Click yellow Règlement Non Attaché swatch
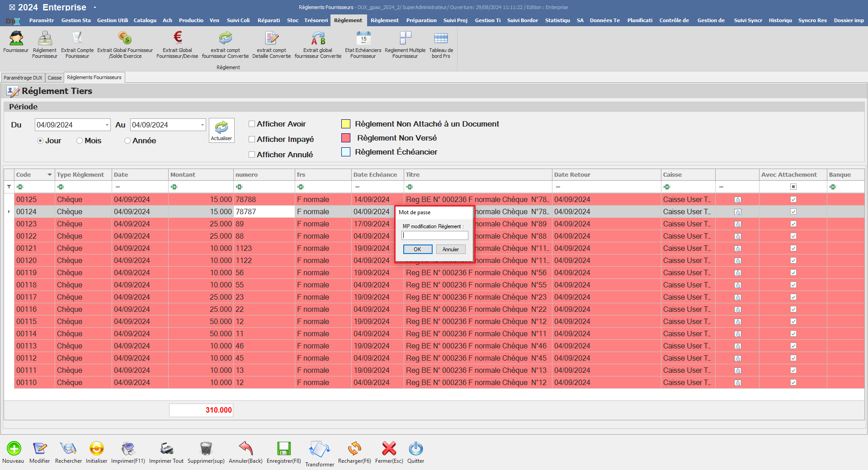 click(346, 124)
